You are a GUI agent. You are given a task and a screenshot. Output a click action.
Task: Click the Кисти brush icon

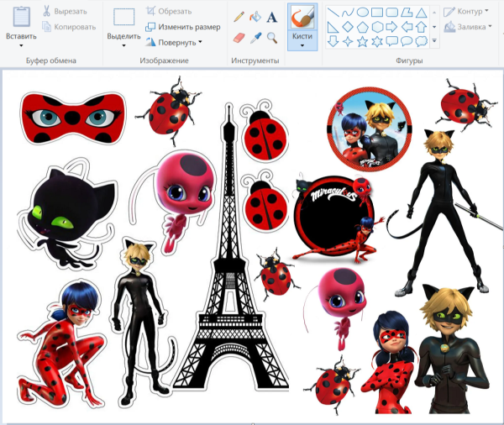pyautogui.click(x=302, y=17)
